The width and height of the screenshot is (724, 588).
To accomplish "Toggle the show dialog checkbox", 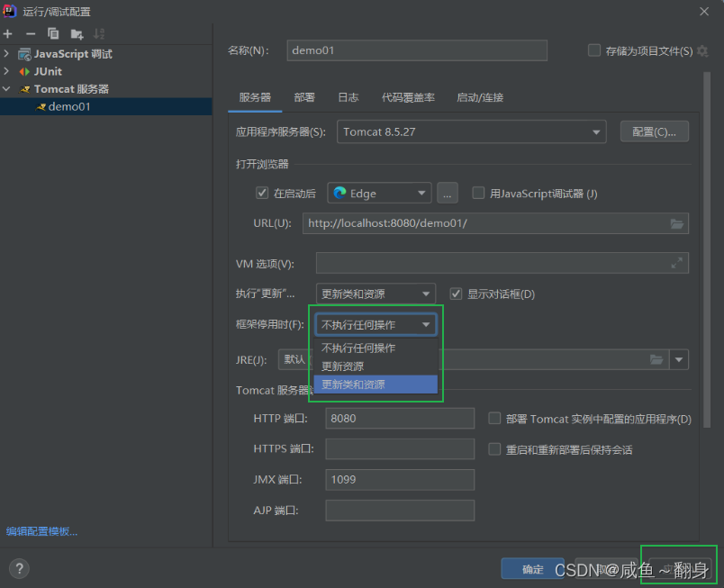I will tap(456, 294).
